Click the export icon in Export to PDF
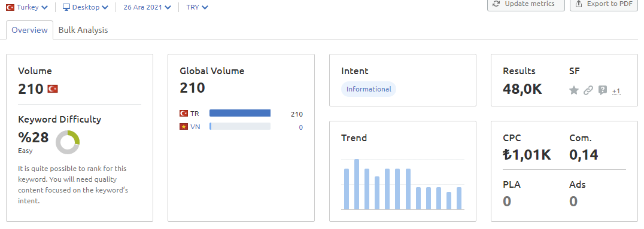 579,4
